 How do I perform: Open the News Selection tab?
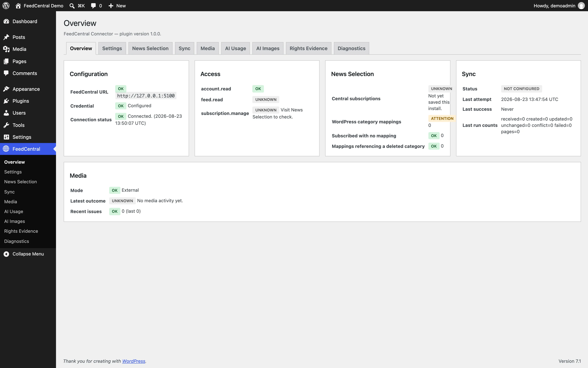[x=150, y=48]
